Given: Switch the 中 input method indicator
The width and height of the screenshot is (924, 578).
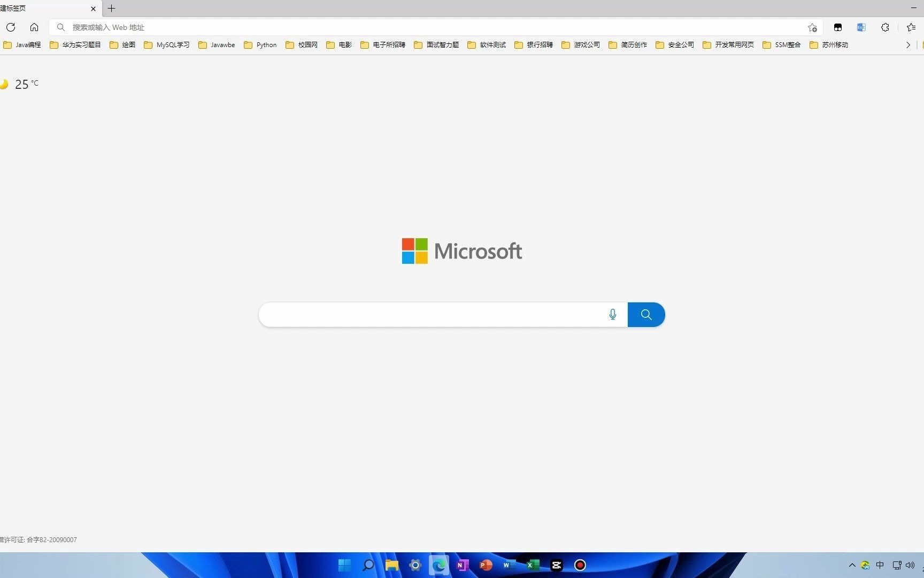Looking at the screenshot, I should pyautogui.click(x=880, y=565).
